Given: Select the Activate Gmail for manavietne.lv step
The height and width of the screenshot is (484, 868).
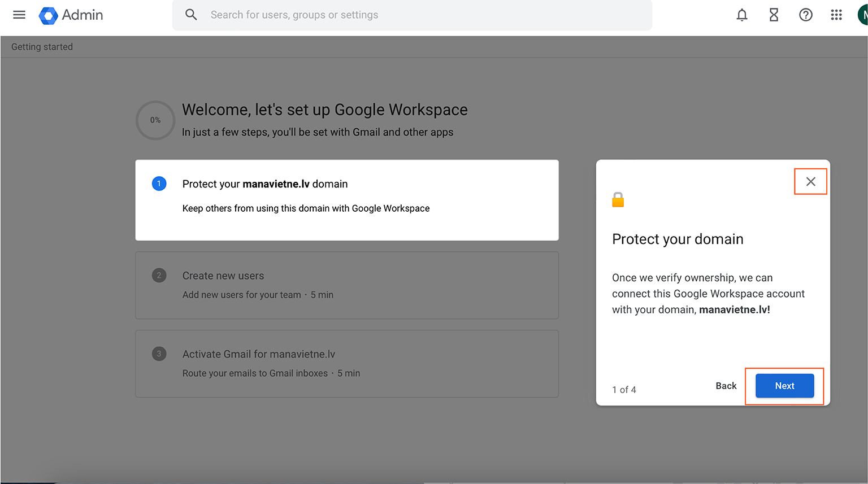Looking at the screenshot, I should coord(347,364).
